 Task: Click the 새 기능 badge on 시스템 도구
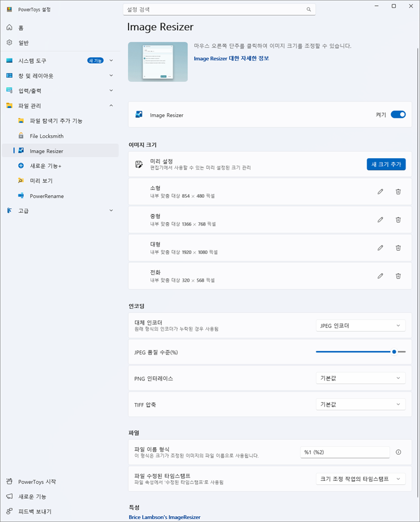click(x=96, y=60)
